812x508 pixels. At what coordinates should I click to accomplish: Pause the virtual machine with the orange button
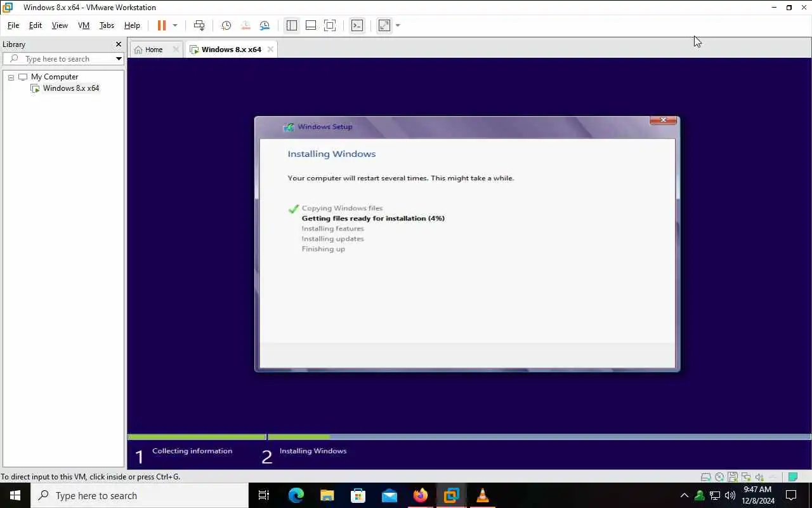[161, 25]
